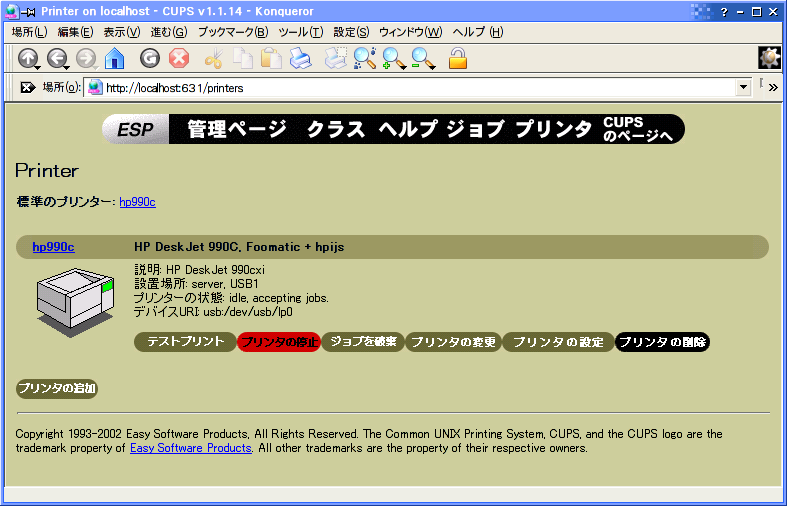Click the テストプリント button
This screenshot has height=506, width=787.
185,342
